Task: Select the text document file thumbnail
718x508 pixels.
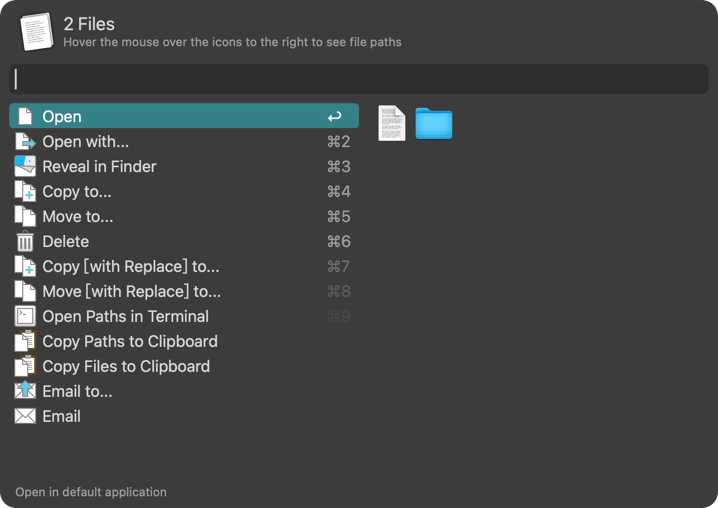Action: [x=392, y=124]
